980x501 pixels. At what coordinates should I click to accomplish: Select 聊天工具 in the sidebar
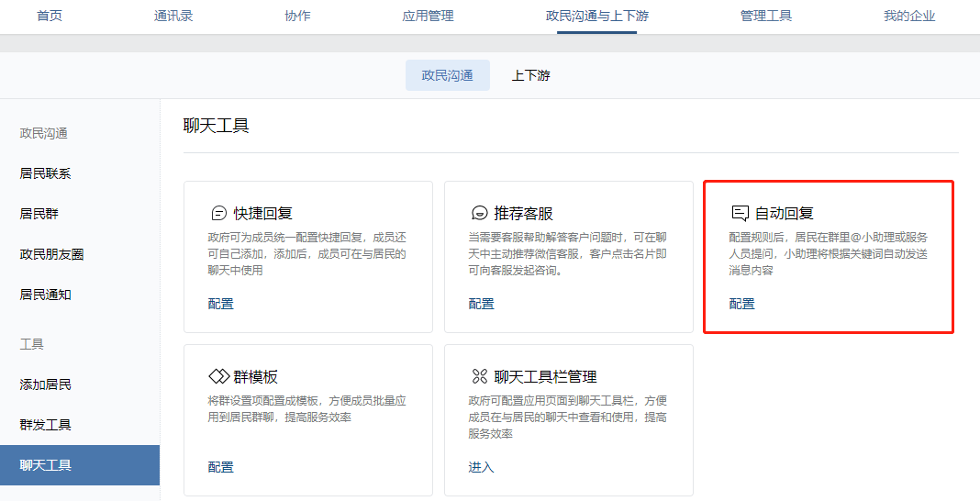coord(80,465)
